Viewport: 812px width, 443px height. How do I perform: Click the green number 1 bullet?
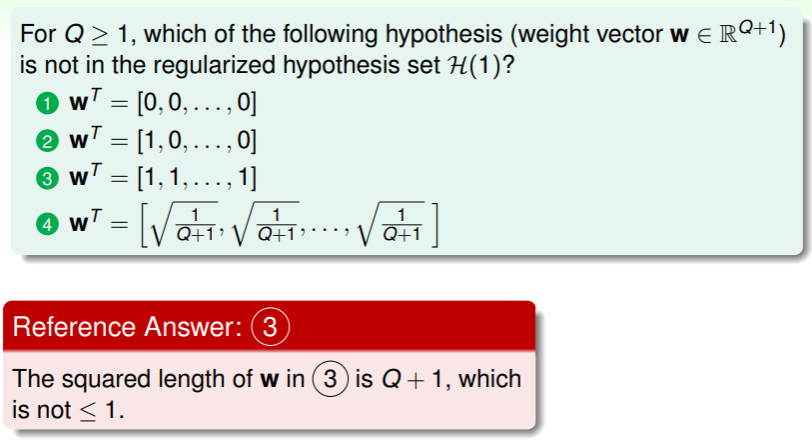(x=48, y=106)
